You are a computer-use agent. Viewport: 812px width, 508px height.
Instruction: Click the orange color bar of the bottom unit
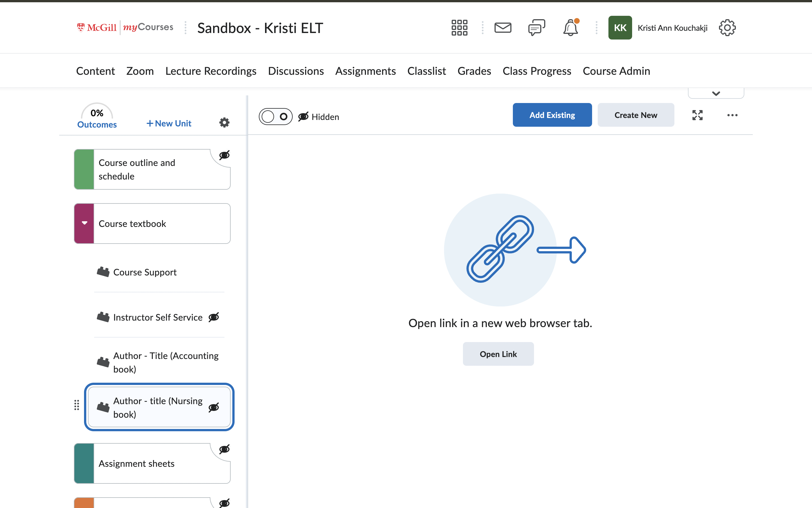point(84,503)
